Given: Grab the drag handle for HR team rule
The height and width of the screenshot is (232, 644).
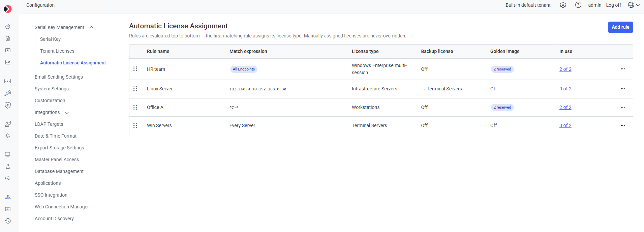Looking at the screenshot, I should click(x=135, y=69).
